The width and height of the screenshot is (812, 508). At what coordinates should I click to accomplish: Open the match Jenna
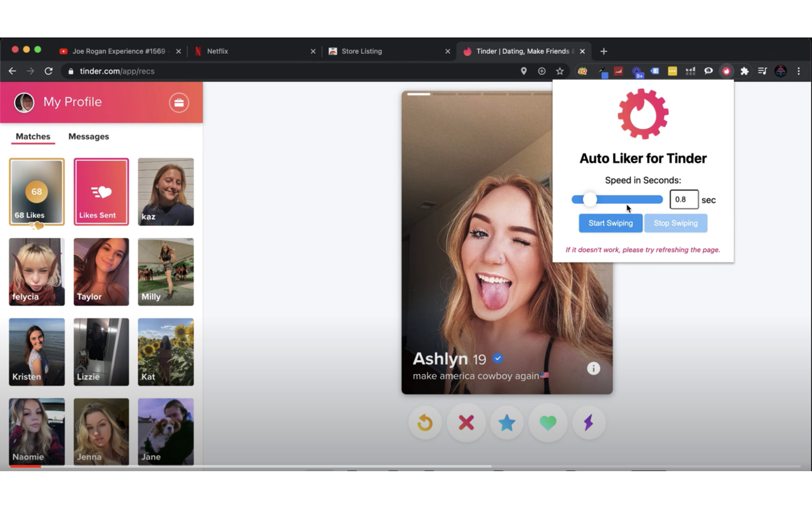coord(101,432)
